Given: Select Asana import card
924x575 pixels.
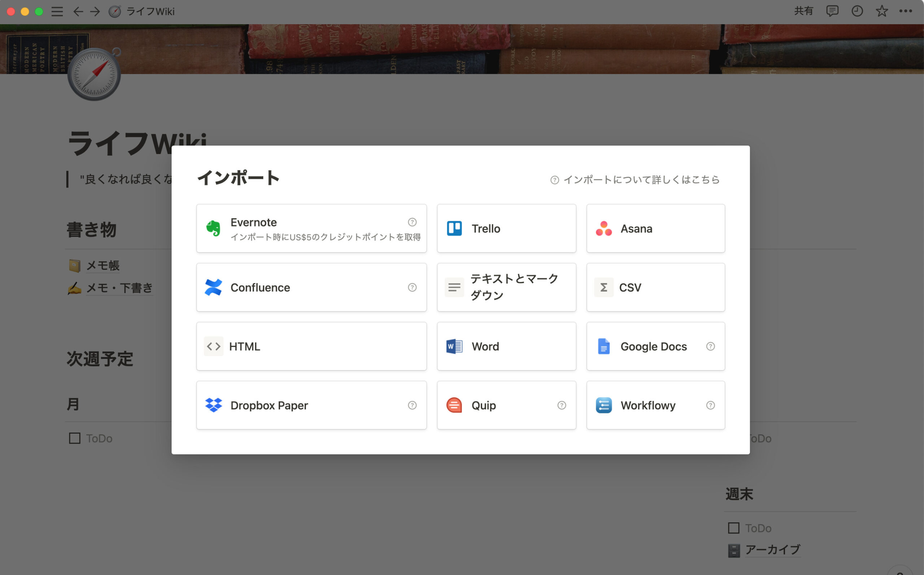Looking at the screenshot, I should [x=655, y=228].
